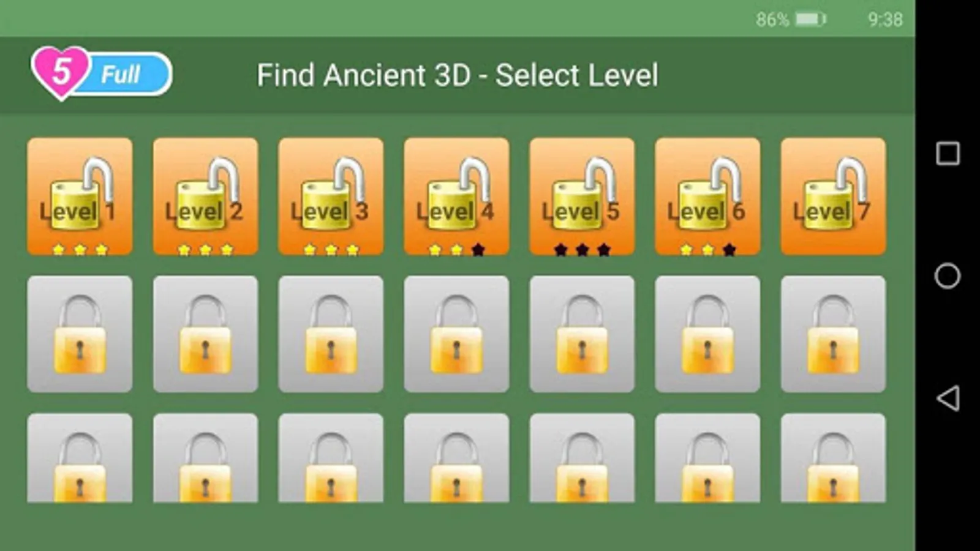
Task: Tap last locked tile in bottom row
Action: pyautogui.click(x=833, y=458)
